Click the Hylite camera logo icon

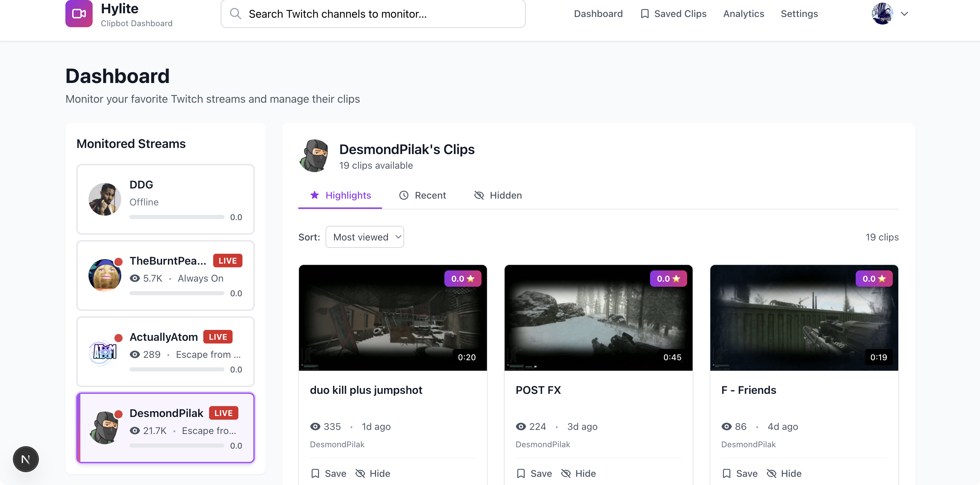pos(79,14)
